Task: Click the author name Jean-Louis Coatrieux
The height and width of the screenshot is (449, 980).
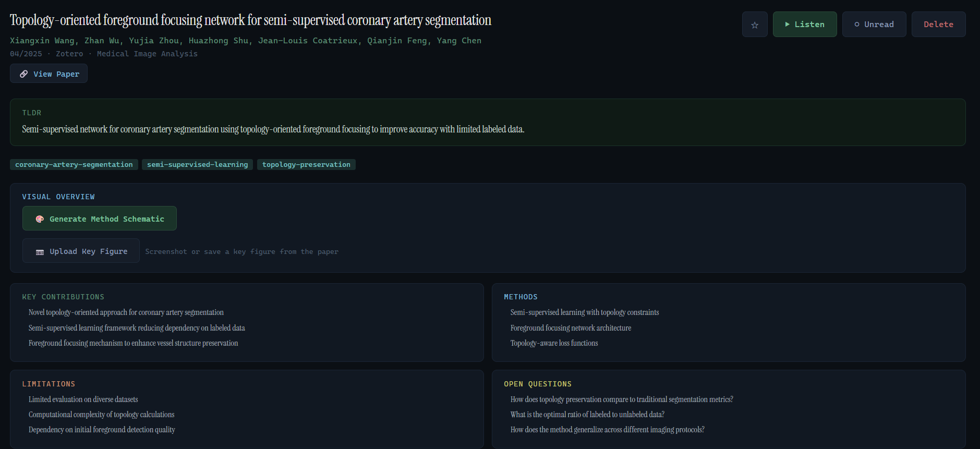Action: 308,41
